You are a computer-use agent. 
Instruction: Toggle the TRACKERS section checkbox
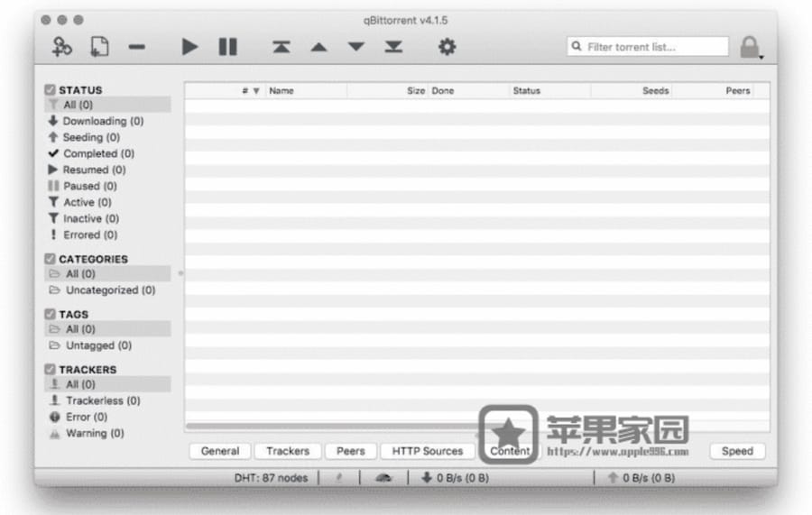click(x=50, y=370)
